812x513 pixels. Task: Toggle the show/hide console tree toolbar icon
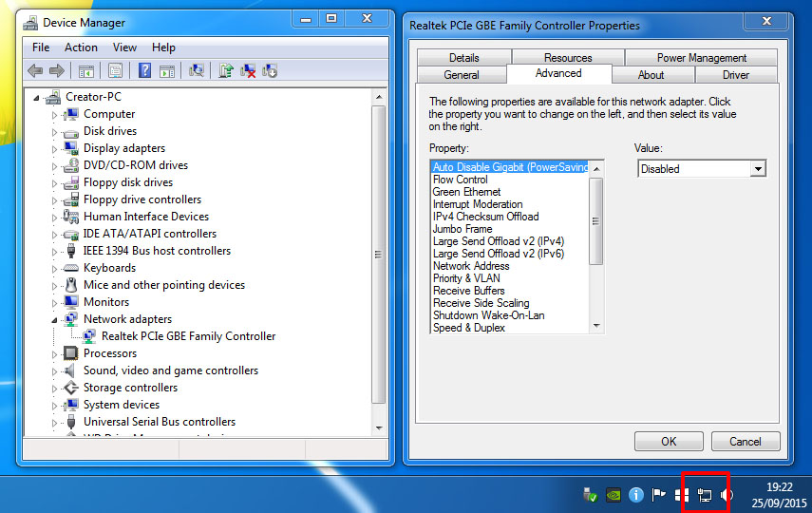[86, 71]
